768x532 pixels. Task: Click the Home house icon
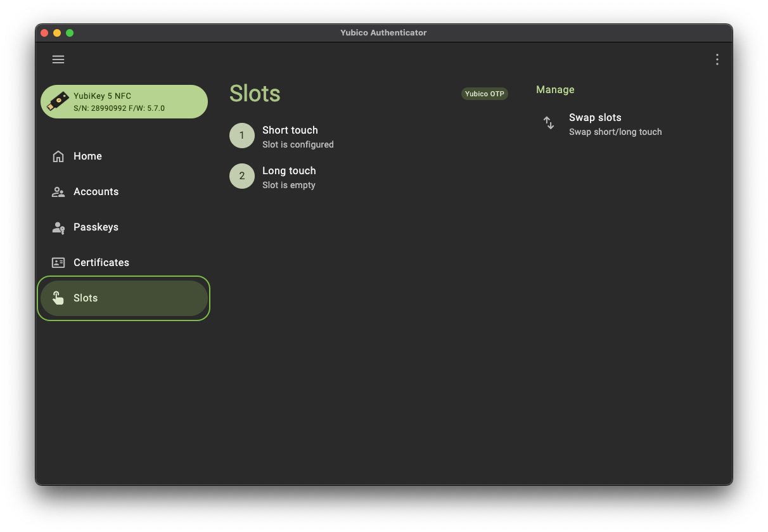(x=58, y=156)
